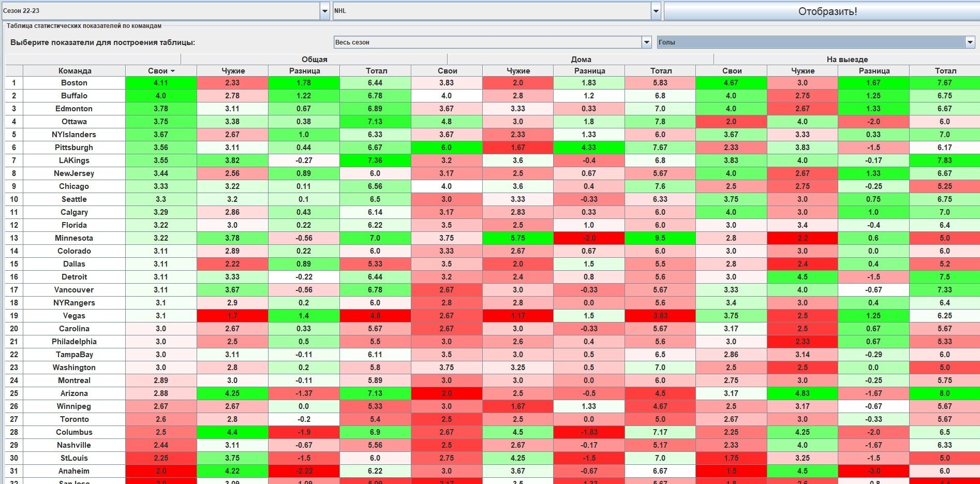Click the Дома group header

coord(581,60)
